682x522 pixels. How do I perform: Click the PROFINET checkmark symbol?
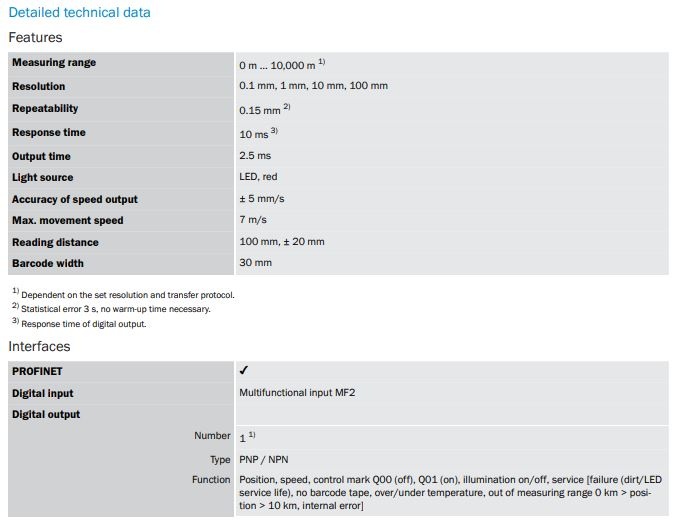[x=244, y=371]
